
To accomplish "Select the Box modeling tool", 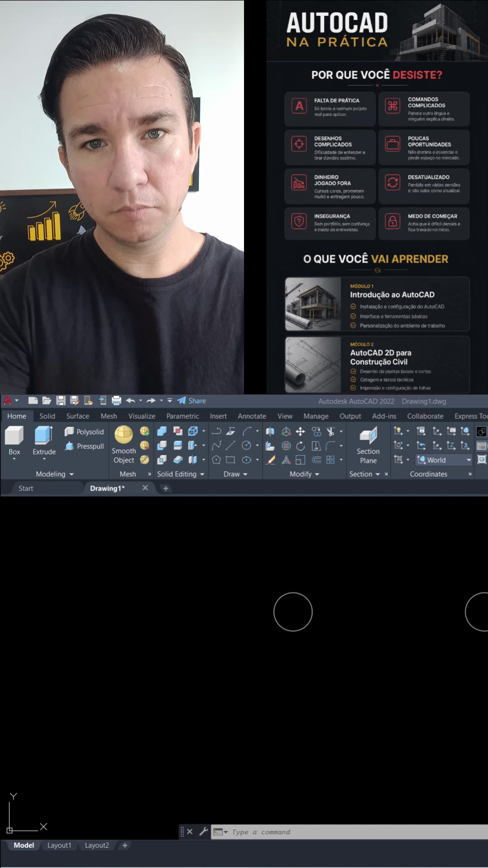I will pyautogui.click(x=14, y=440).
